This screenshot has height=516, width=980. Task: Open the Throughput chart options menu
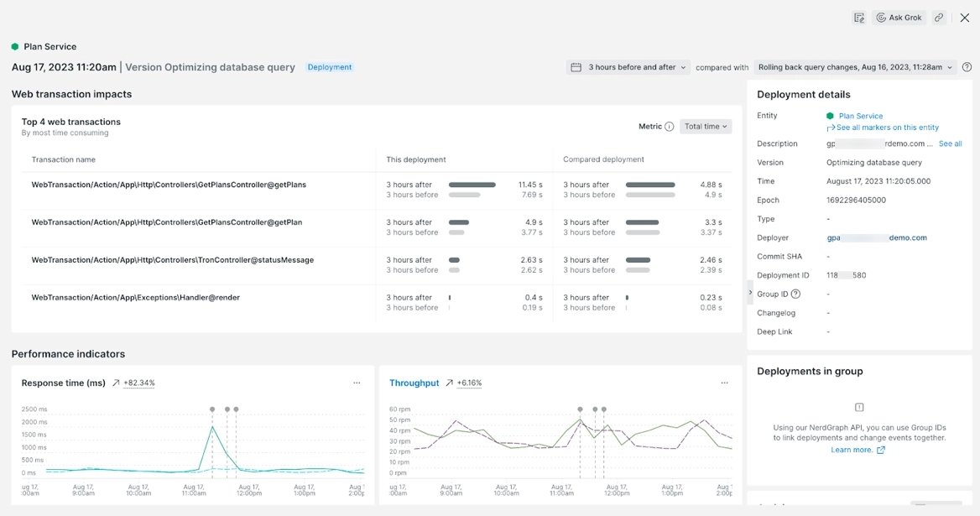(x=724, y=383)
